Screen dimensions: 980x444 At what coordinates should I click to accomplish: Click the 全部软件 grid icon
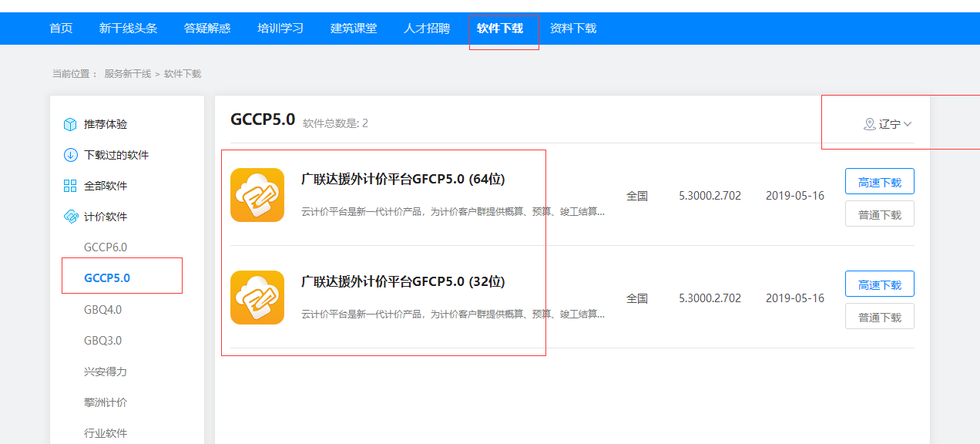click(x=70, y=186)
